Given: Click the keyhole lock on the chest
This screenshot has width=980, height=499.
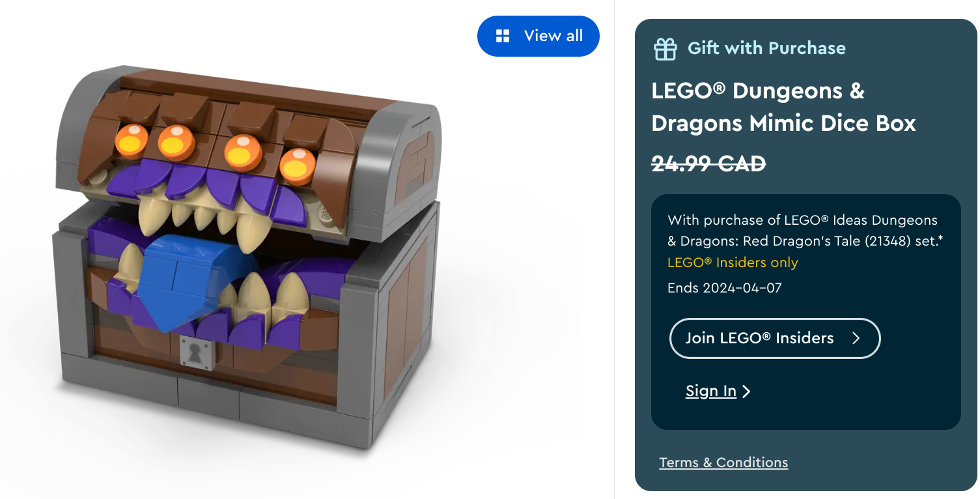Looking at the screenshot, I should (x=194, y=352).
